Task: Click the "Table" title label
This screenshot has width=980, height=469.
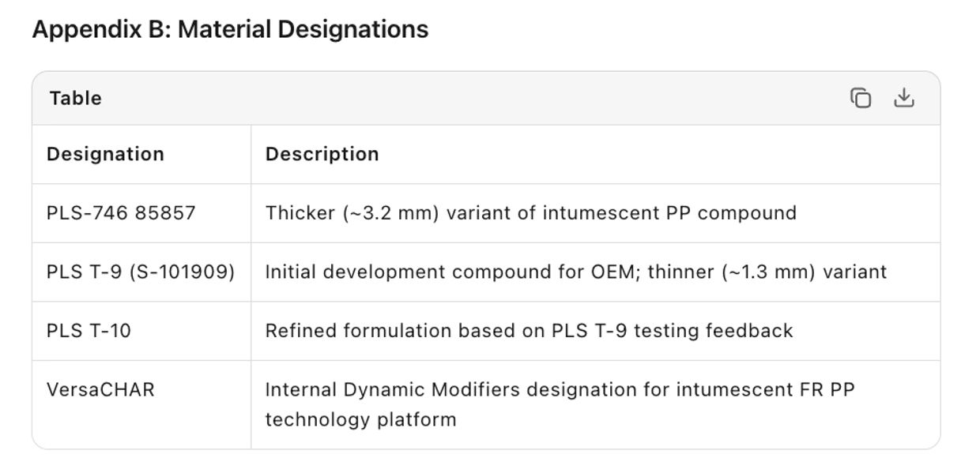Action: point(75,98)
